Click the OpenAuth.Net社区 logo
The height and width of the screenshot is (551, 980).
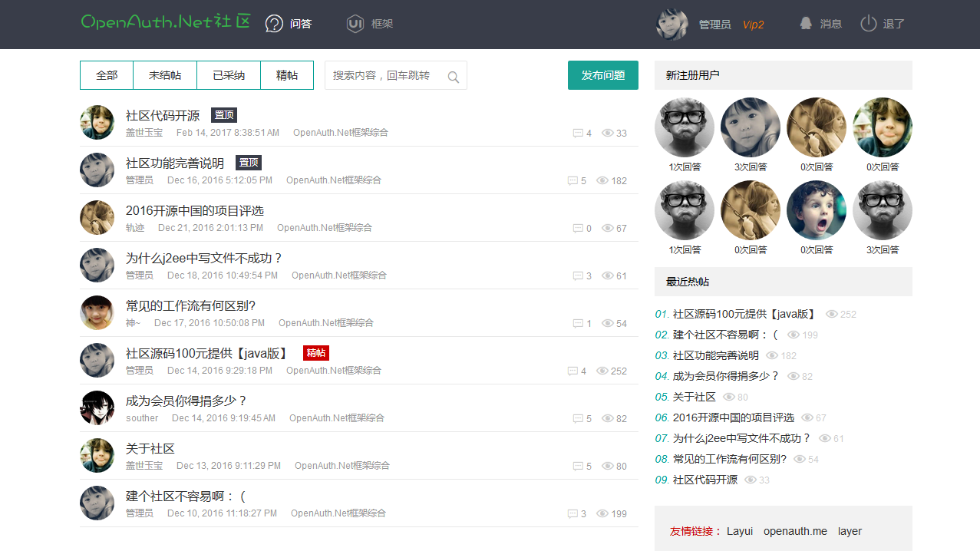coord(163,22)
